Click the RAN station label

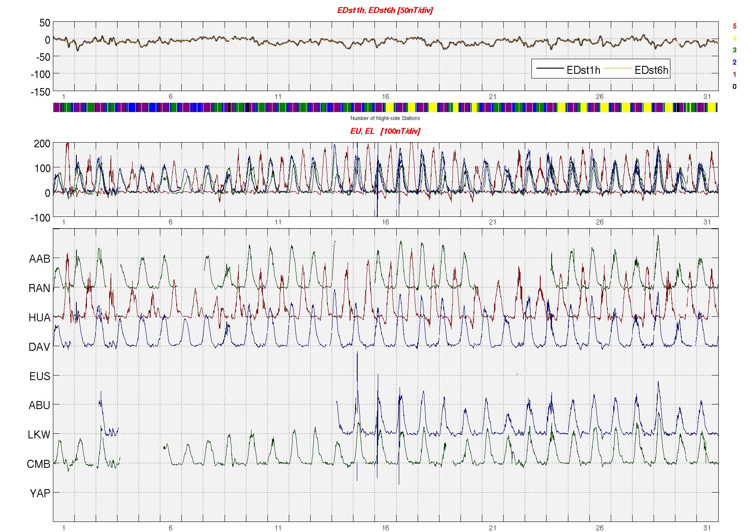39,288
